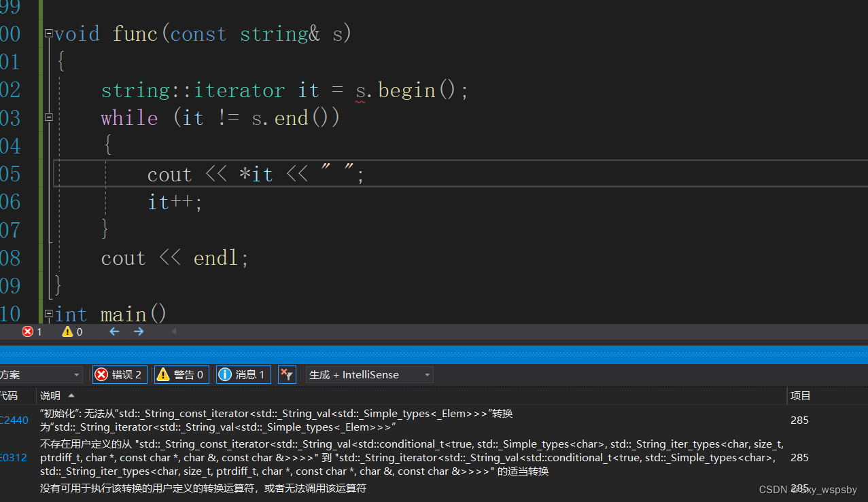Click the sort arrow beside 说明

71,395
